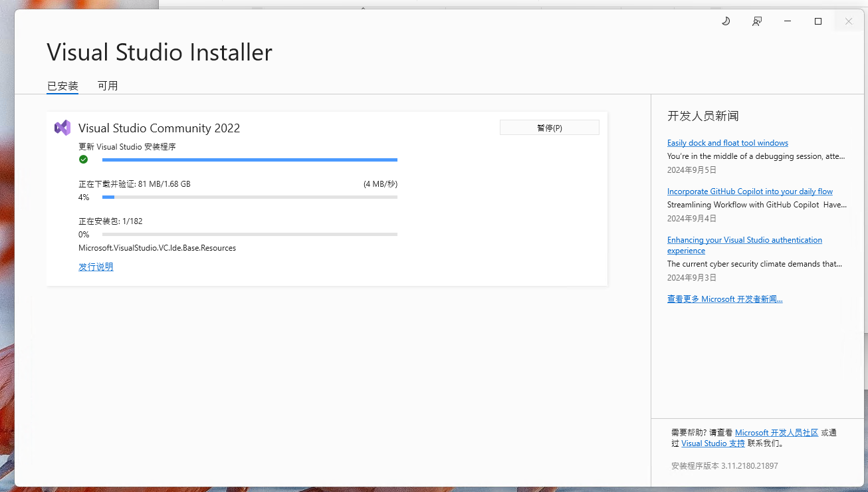
Task: Open 'Easily dock and float tool windows' article
Action: tap(728, 143)
